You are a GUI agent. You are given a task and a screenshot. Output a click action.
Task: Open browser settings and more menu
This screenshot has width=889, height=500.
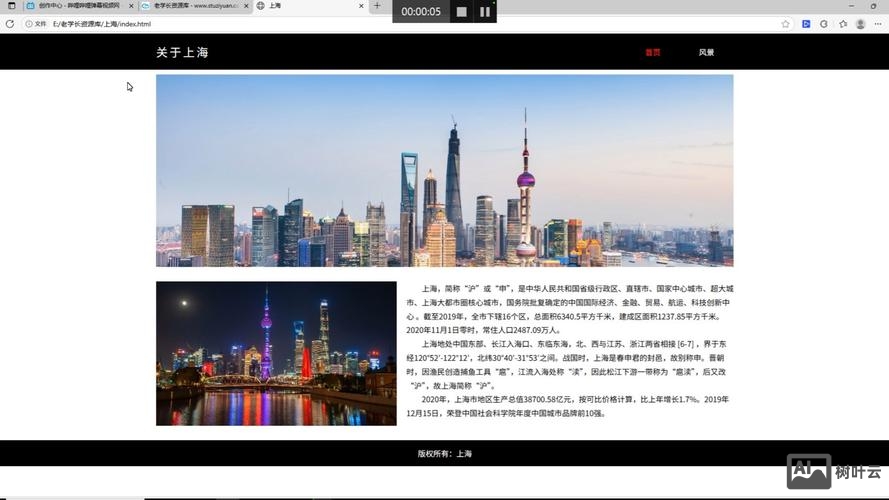tap(878, 24)
